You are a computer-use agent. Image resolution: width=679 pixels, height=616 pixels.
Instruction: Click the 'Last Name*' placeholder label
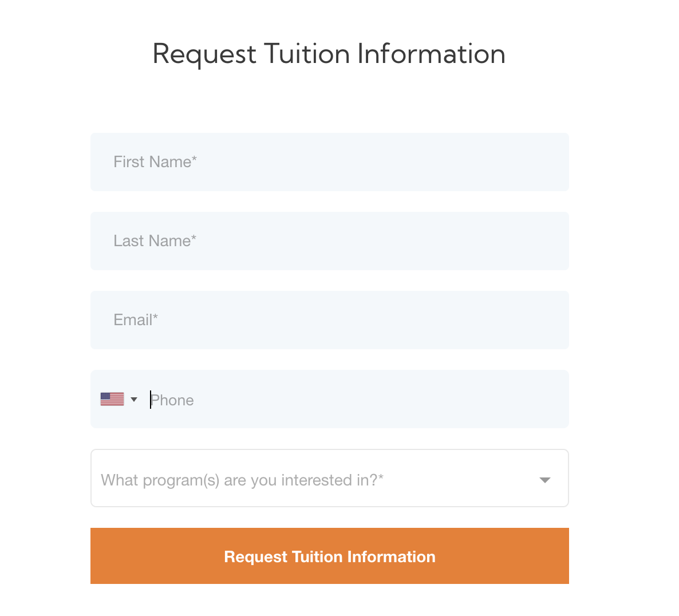(x=152, y=241)
